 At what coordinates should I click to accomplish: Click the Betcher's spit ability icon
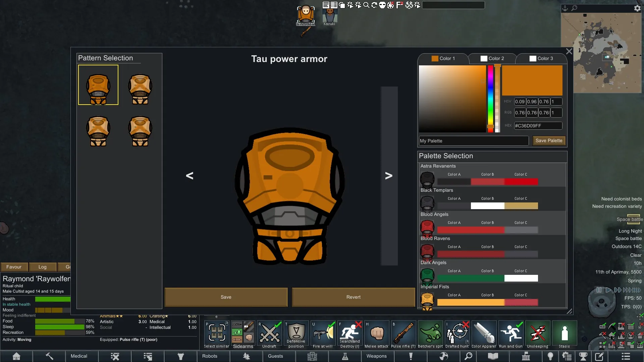(x=430, y=333)
